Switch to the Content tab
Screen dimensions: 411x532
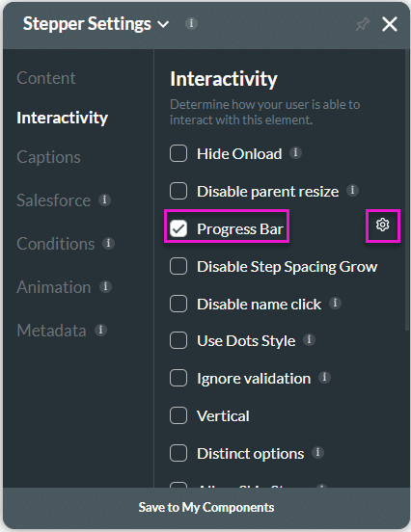click(x=46, y=78)
